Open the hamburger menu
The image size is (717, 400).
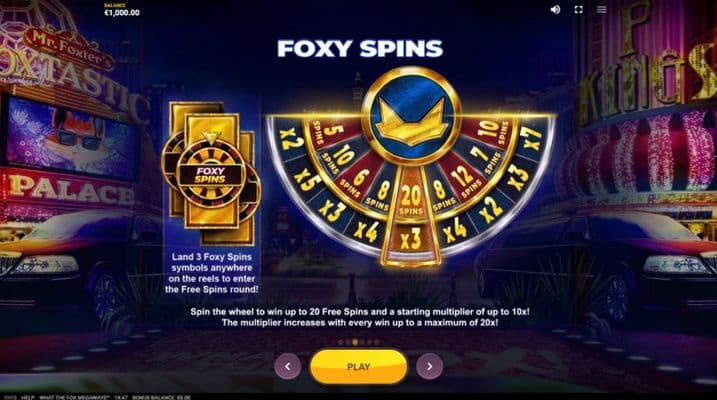point(601,10)
